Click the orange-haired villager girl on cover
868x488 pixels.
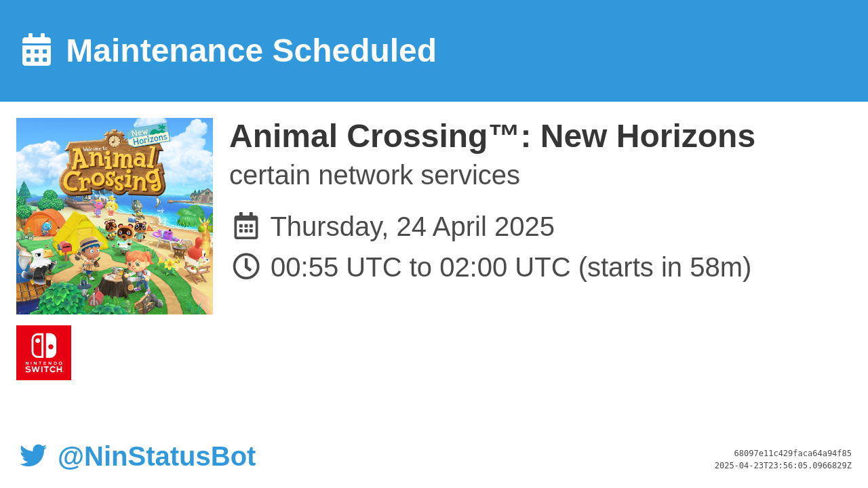click(x=138, y=271)
